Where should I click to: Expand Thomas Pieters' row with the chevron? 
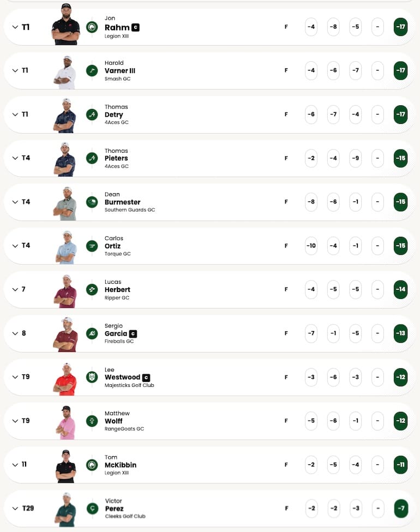[15, 158]
